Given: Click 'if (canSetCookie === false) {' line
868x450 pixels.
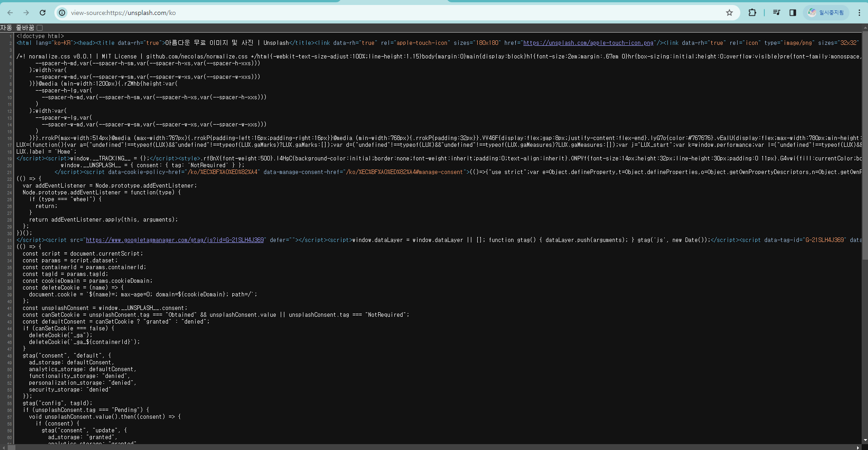Looking at the screenshot, I should point(69,329).
